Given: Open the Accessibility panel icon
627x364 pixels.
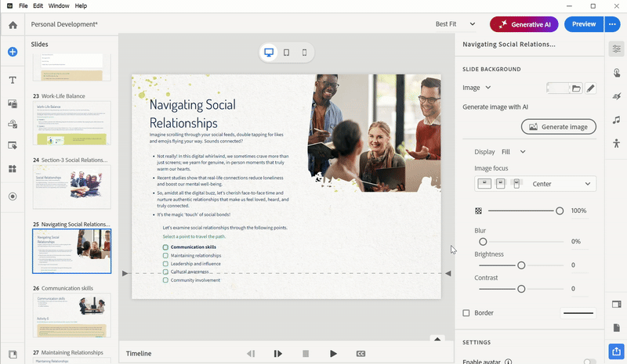Looking at the screenshot, I should point(617,142).
